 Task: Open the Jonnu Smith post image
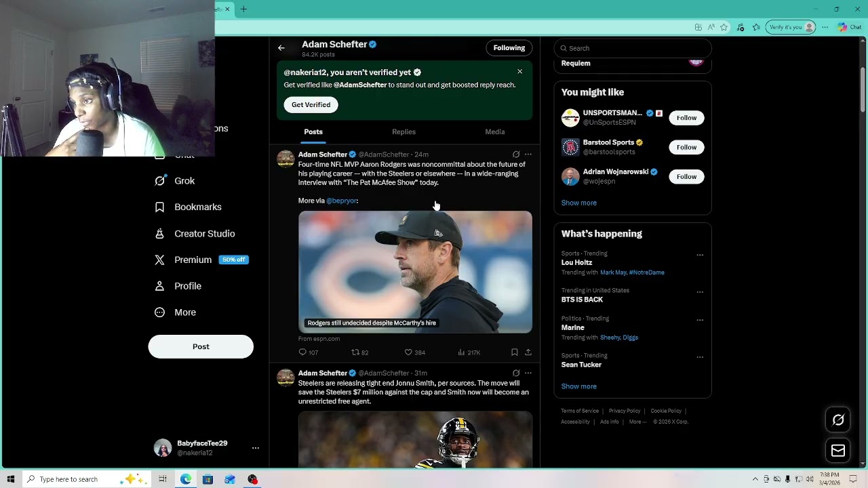pyautogui.click(x=415, y=439)
